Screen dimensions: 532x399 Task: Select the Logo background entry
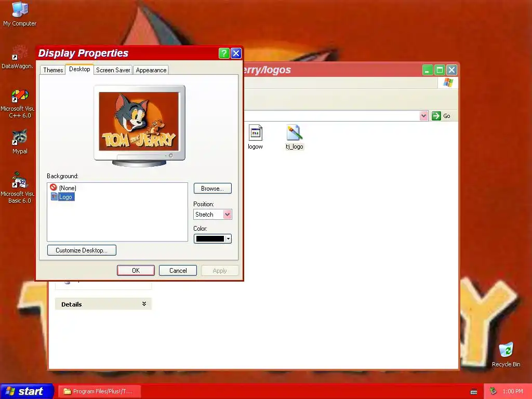point(62,197)
